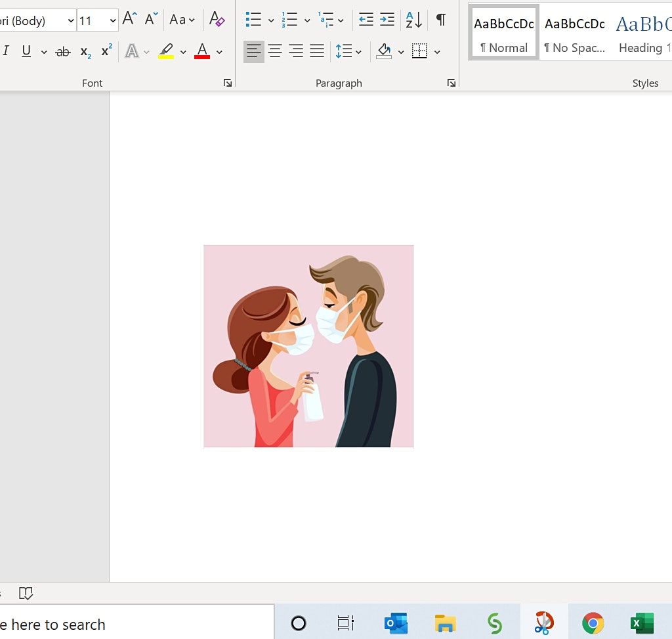Click the Decrease Indent icon

pos(366,20)
